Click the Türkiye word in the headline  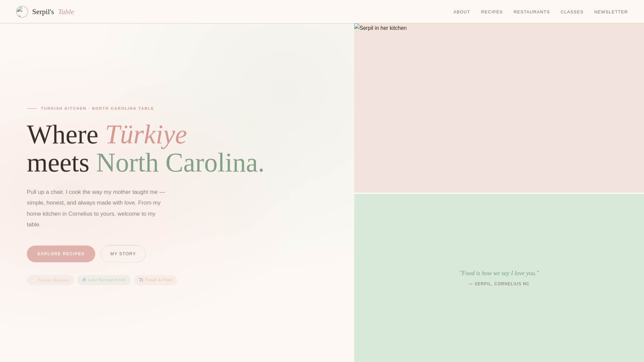click(x=146, y=135)
